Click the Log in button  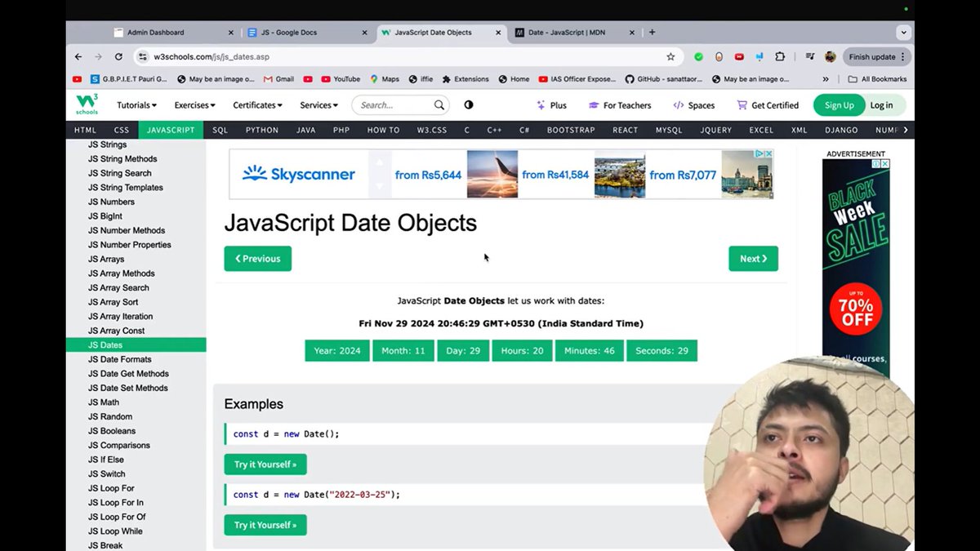pyautogui.click(x=881, y=105)
